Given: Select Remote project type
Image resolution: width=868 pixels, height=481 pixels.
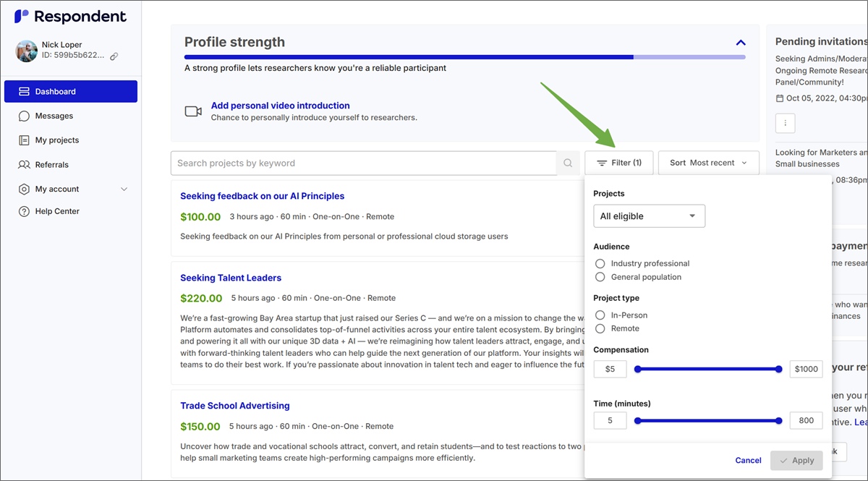Looking at the screenshot, I should (600, 328).
